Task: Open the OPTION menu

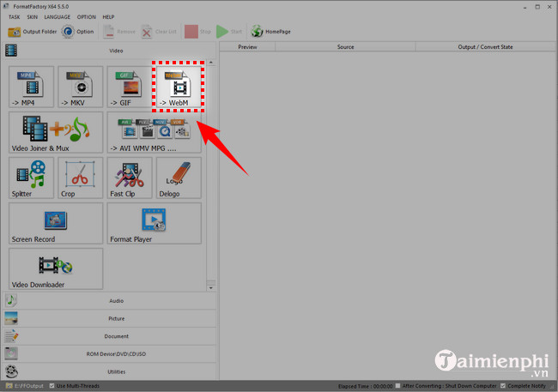Action: pos(87,17)
